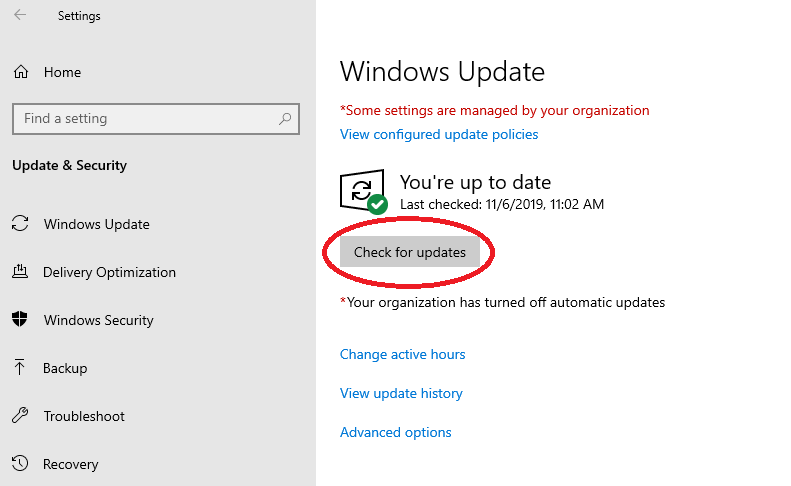Click the Home house icon
Viewport: 791px width, 486px height.
click(20, 72)
